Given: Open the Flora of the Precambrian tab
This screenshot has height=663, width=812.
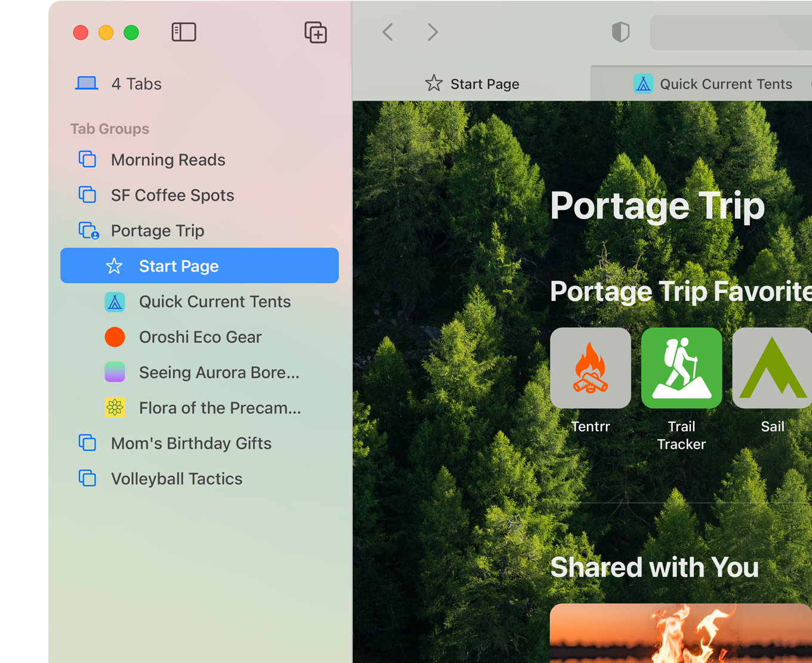Looking at the screenshot, I should click(220, 408).
